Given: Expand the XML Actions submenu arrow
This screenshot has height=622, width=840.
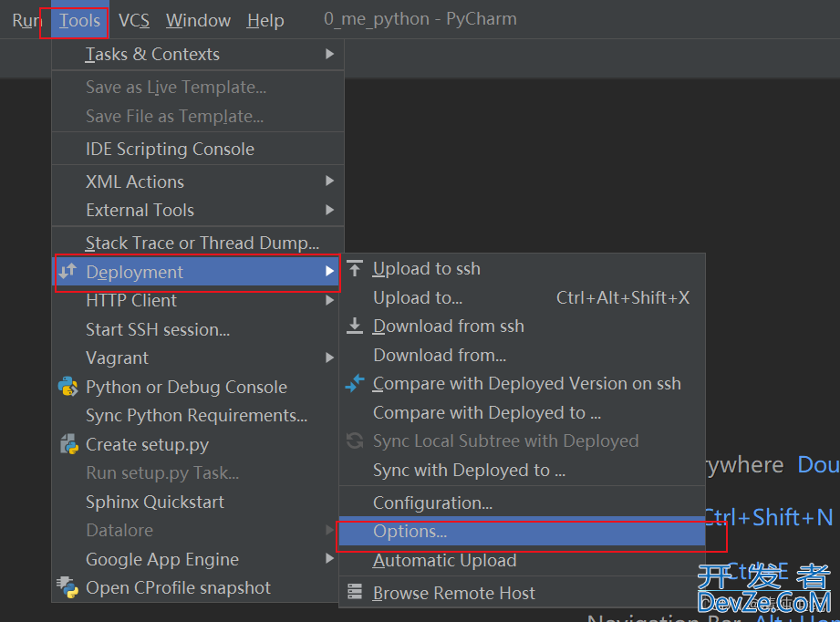Looking at the screenshot, I should (x=330, y=181).
